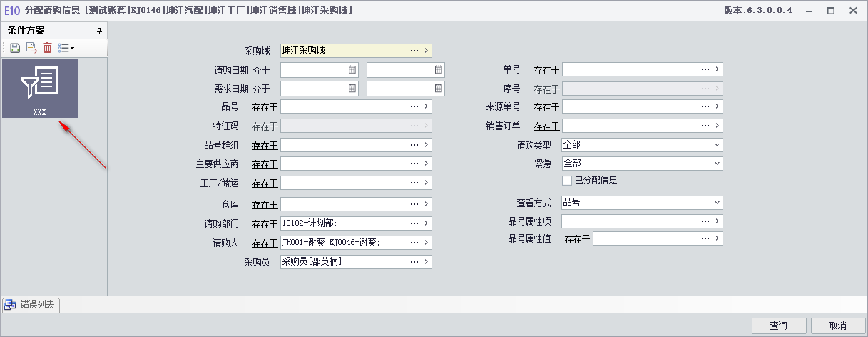Select the xxx condition scheme tile
868x337 pixels.
coord(40,88)
